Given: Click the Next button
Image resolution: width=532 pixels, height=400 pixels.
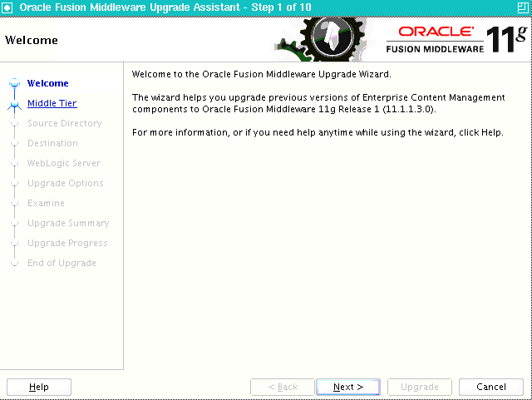Looking at the screenshot, I should pos(348,387).
